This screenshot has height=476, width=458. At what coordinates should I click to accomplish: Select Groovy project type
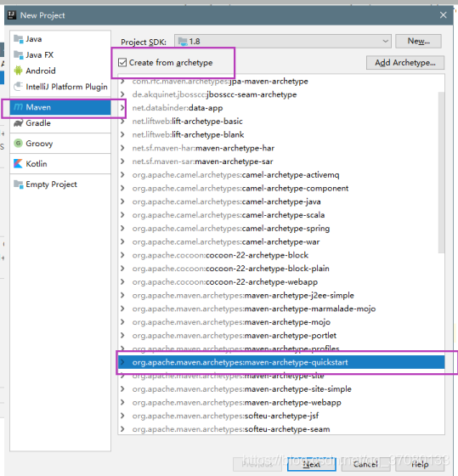tap(60, 144)
